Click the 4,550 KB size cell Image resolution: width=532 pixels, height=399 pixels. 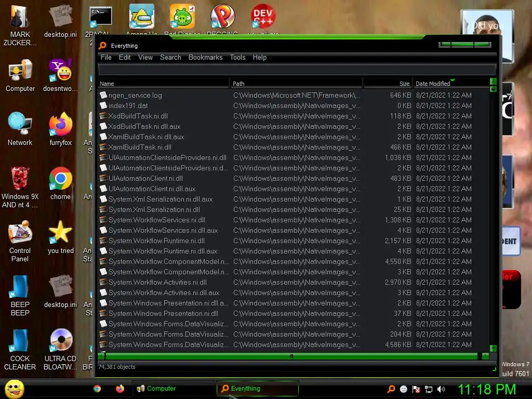tap(397, 262)
